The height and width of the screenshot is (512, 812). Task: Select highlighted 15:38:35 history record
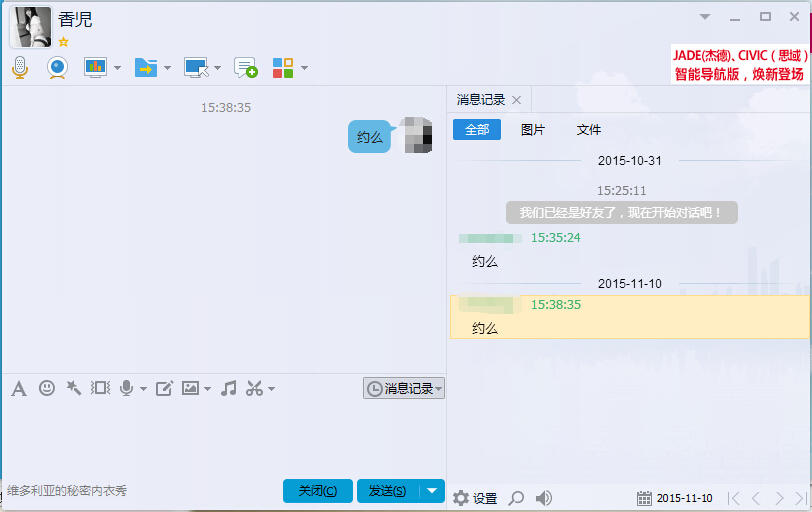pos(629,317)
